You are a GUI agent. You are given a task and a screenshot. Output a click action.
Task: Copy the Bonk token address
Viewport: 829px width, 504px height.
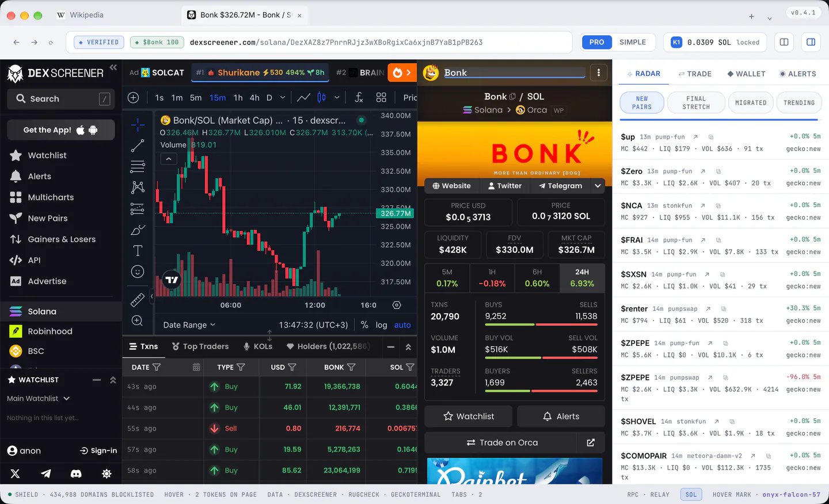pos(512,97)
